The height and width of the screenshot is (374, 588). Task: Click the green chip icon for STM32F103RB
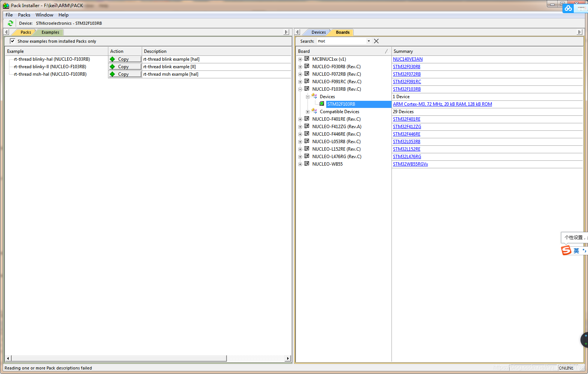click(322, 104)
